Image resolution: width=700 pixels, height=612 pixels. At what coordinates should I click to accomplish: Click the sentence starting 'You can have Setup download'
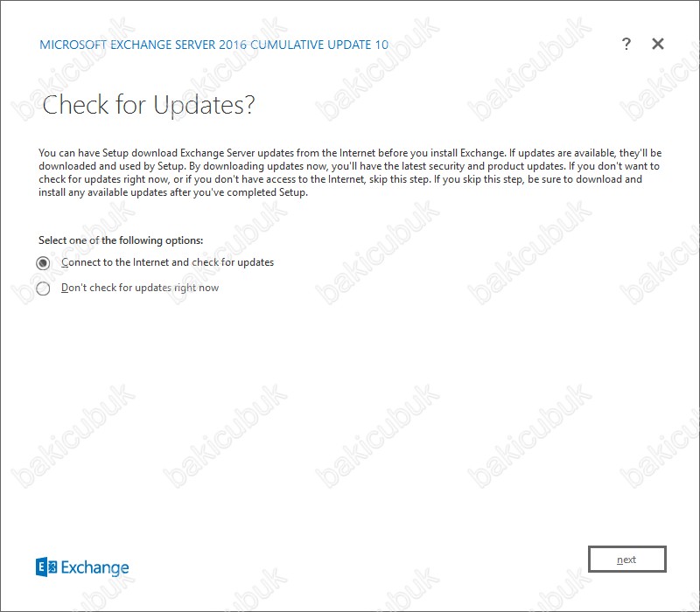(272, 153)
